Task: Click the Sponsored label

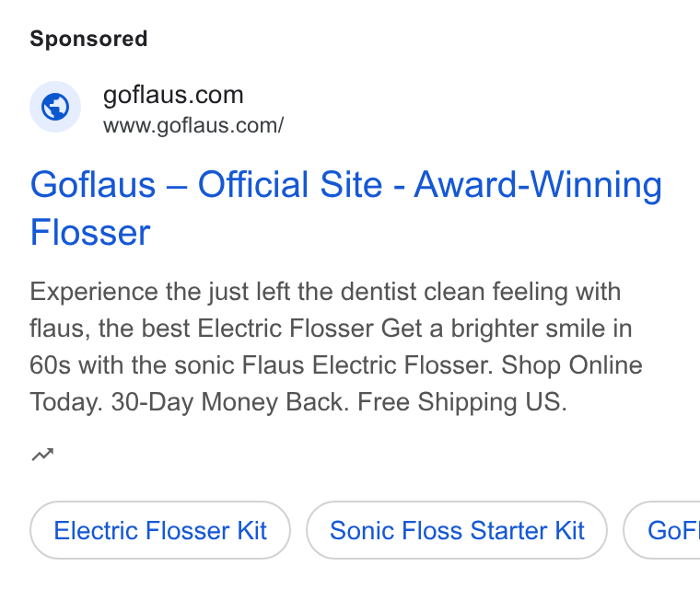Action: (88, 39)
